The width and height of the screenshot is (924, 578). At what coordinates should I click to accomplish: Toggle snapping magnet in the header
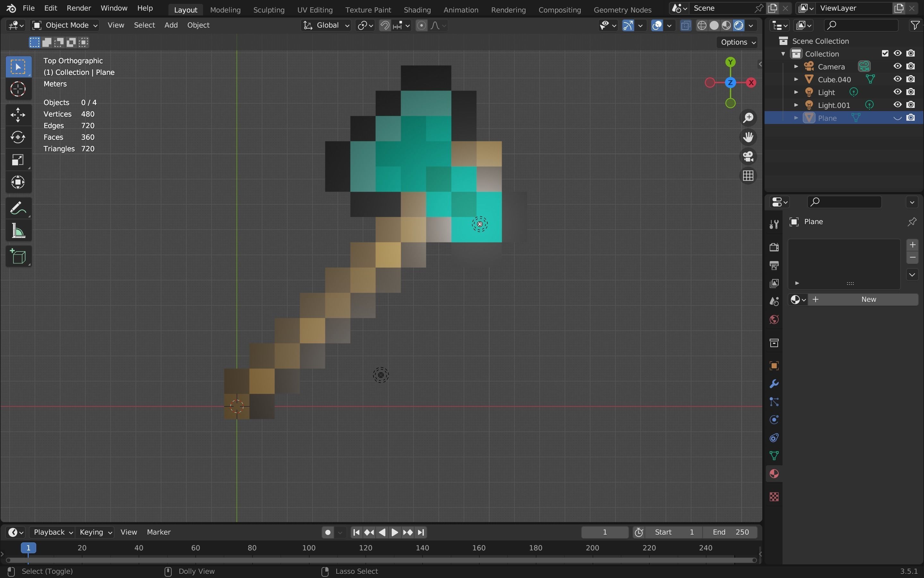(x=385, y=25)
